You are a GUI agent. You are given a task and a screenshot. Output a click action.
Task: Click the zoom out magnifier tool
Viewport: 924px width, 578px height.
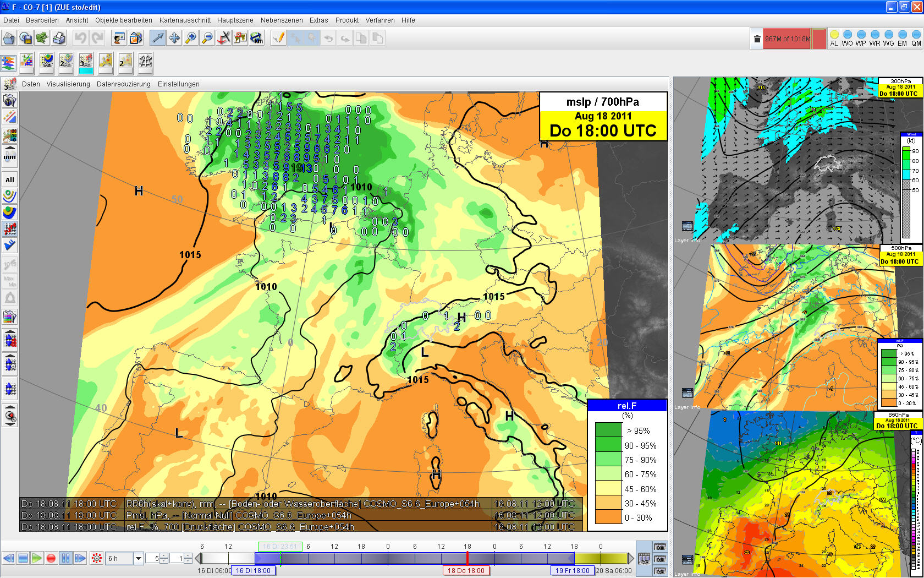pos(207,38)
